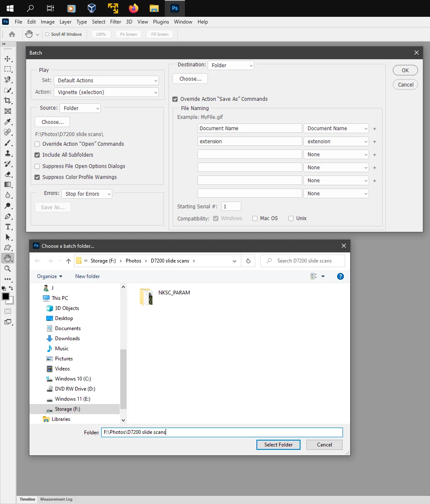Select the Lasso tool
Image resolution: width=430 pixels, height=504 pixels.
(x=8, y=80)
